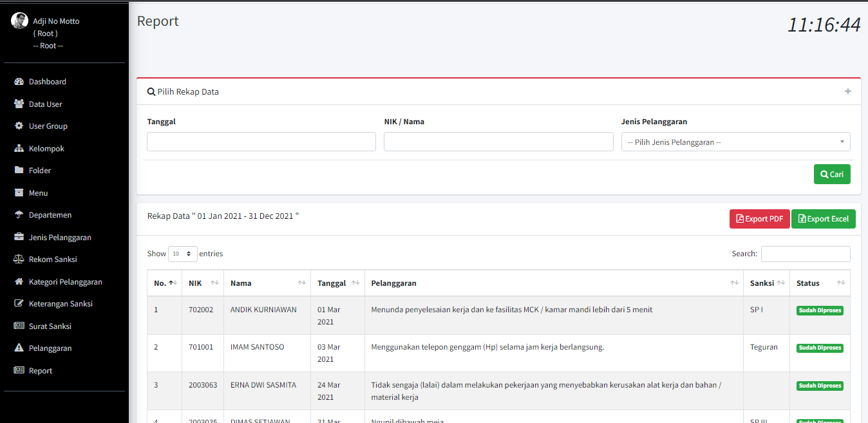Open the Surat Sanksi menu item

tap(50, 326)
